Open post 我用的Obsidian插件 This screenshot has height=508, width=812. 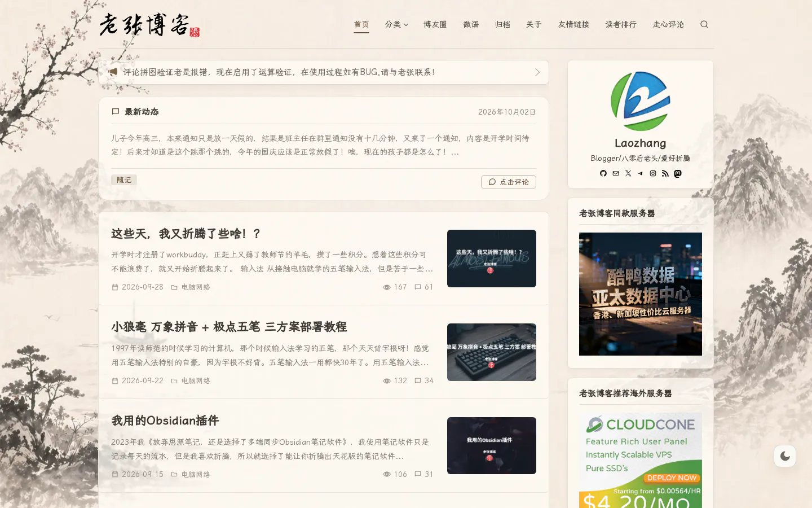[165, 421]
